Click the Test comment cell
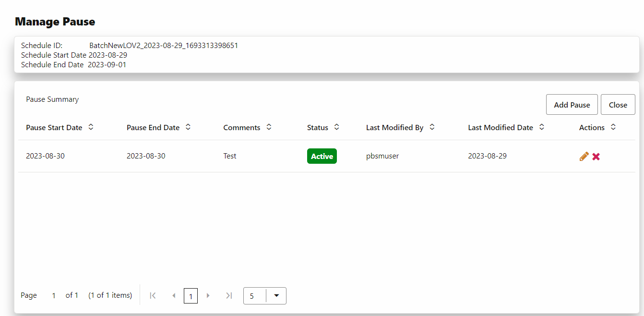 pos(230,156)
